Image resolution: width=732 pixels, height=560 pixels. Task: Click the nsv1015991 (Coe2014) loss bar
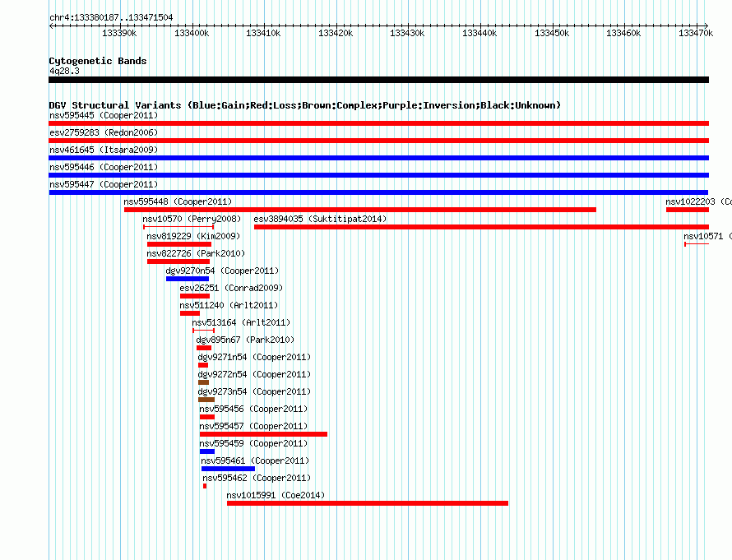pyautogui.click(x=368, y=503)
